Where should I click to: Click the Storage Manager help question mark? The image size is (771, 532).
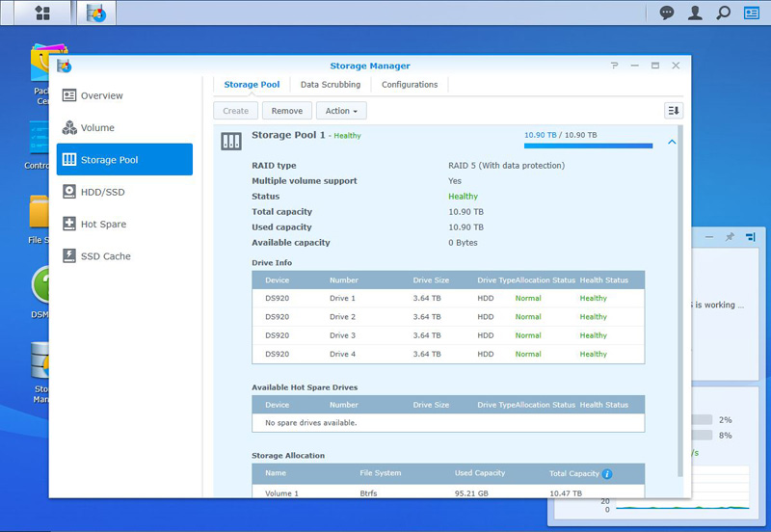tap(615, 66)
